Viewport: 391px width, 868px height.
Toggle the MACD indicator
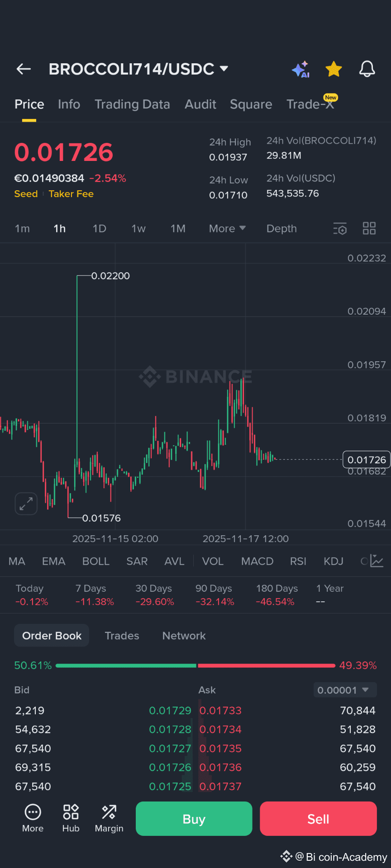point(257,561)
